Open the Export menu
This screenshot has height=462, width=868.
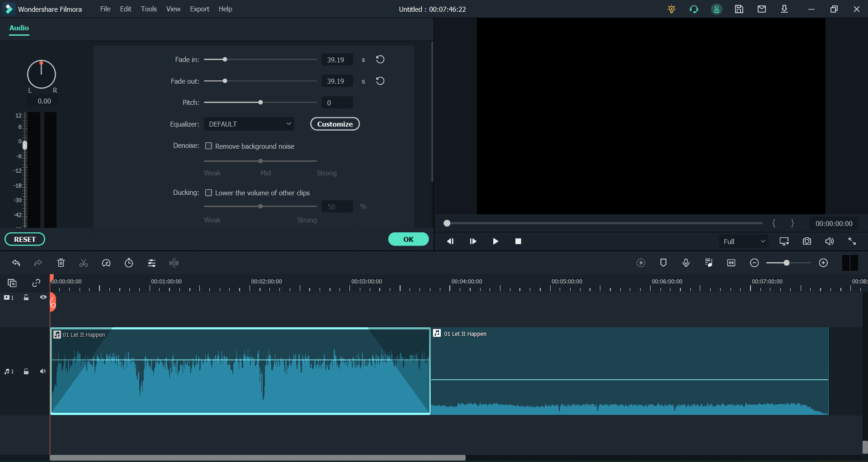[x=199, y=9]
